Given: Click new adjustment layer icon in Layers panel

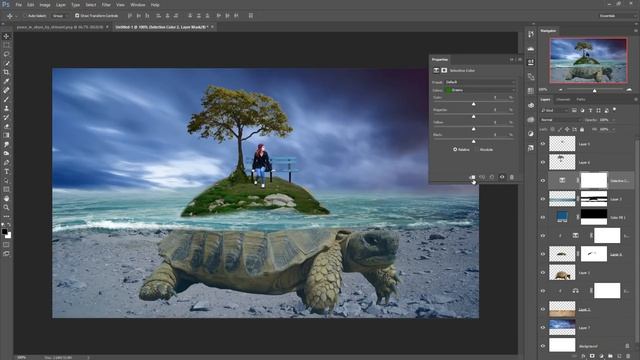Looking at the screenshot, I should pyautogui.click(x=602, y=356).
